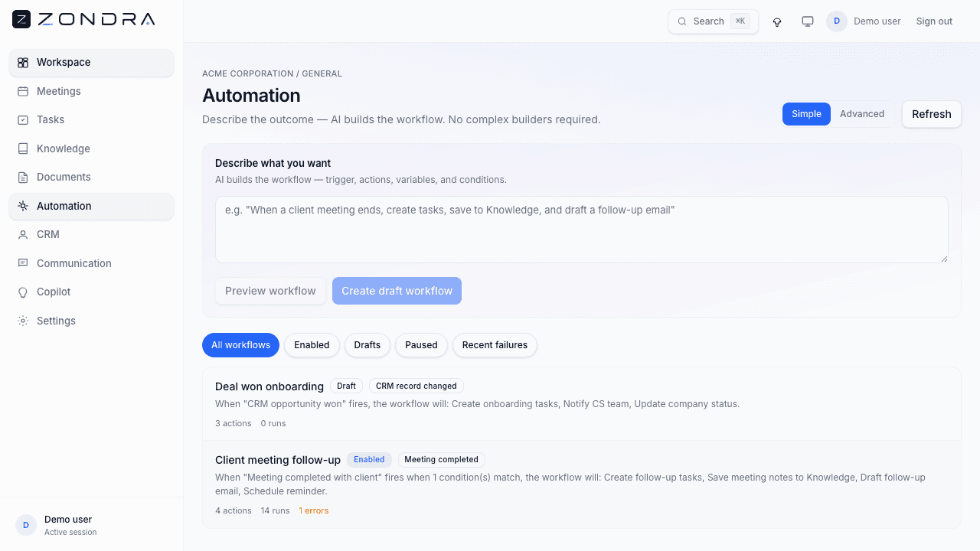Open the CRM section
Viewport: 980px width, 551px height.
(92, 235)
